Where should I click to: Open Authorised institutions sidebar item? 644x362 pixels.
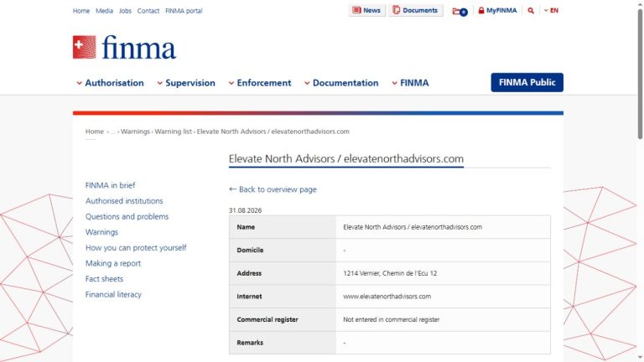[x=124, y=201]
